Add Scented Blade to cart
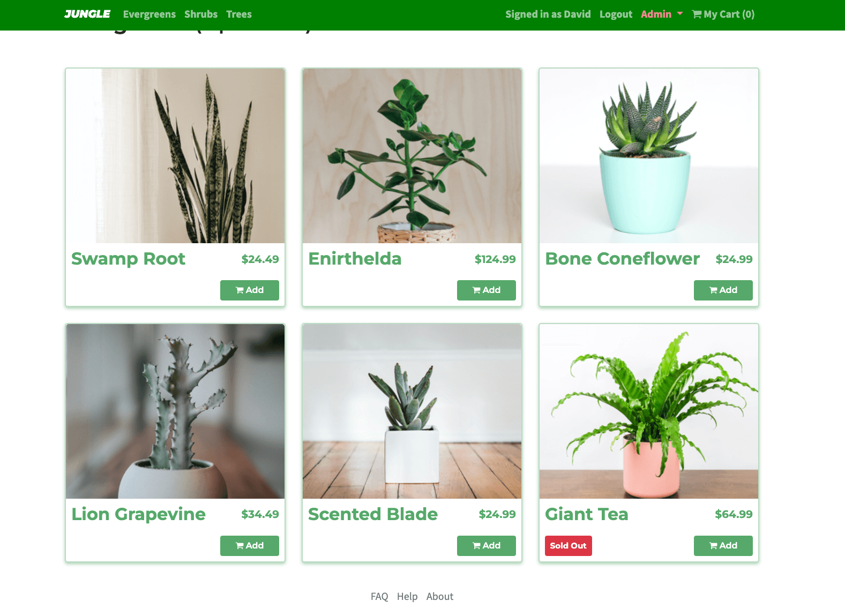This screenshot has height=616, width=845. (x=487, y=546)
